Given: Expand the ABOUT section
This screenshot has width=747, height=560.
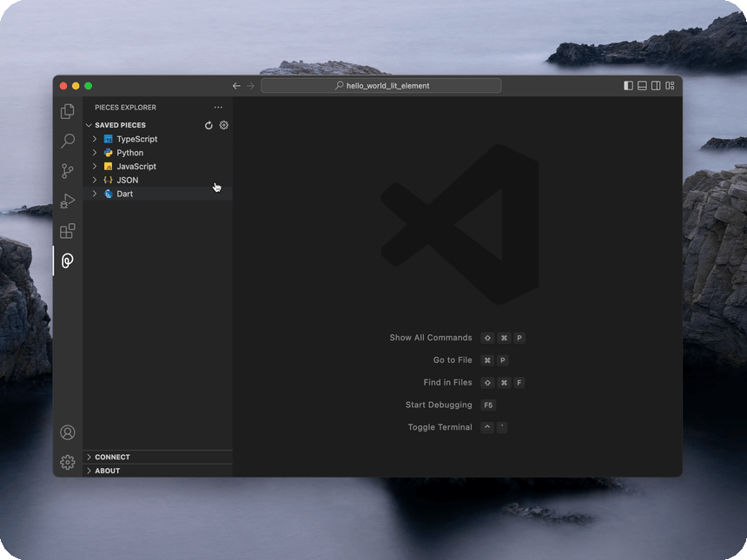Looking at the screenshot, I should 108,471.
